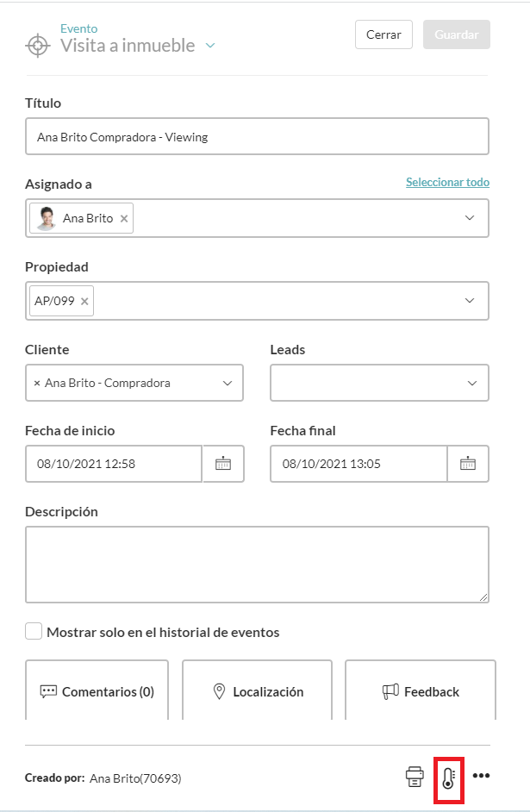Clear the Ana Brito - Compradora client selection
The width and height of the screenshot is (530, 812).
pos(37,383)
